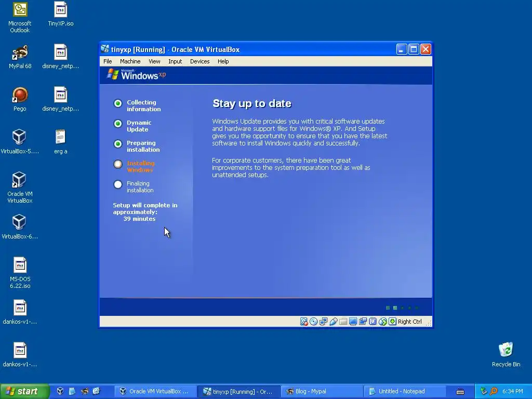This screenshot has width=532, height=399.
Task: Click the network adapters status icon
Action: point(323,321)
